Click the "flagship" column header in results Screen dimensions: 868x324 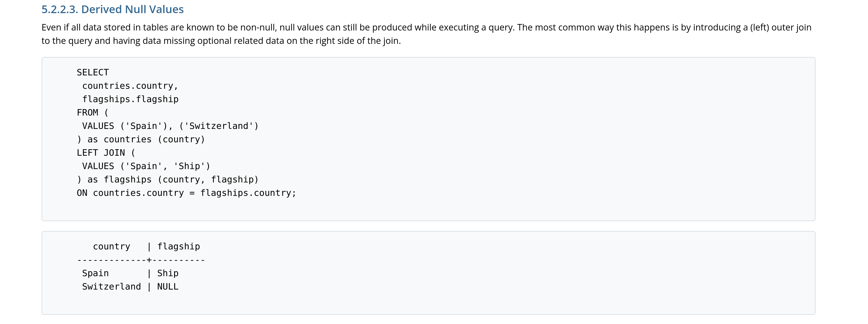coord(179,247)
